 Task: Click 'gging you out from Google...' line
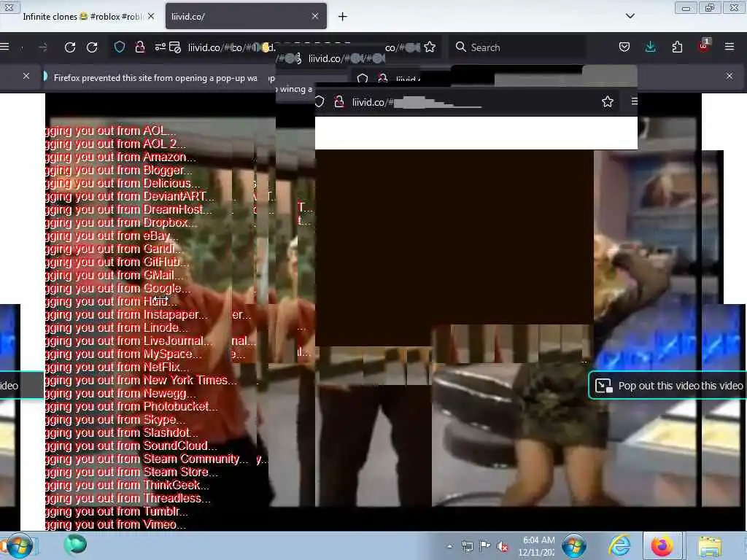pyautogui.click(x=118, y=288)
